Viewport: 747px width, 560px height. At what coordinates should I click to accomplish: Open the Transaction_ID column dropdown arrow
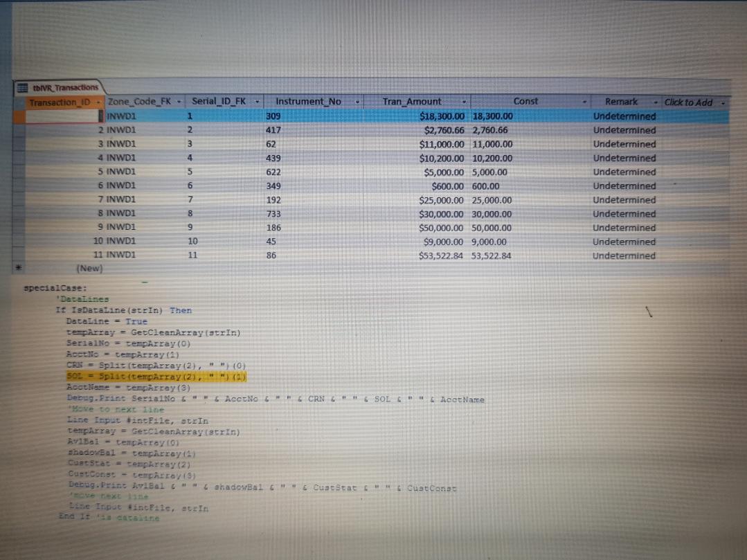(x=98, y=102)
